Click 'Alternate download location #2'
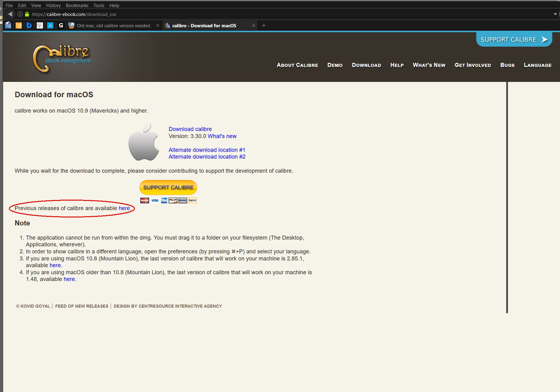 click(x=207, y=157)
